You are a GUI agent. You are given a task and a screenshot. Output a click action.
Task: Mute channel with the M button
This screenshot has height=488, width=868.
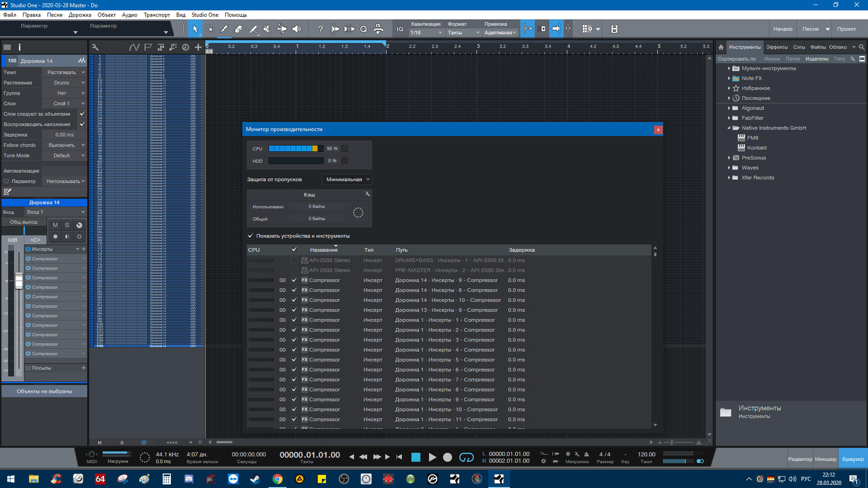[55, 225]
